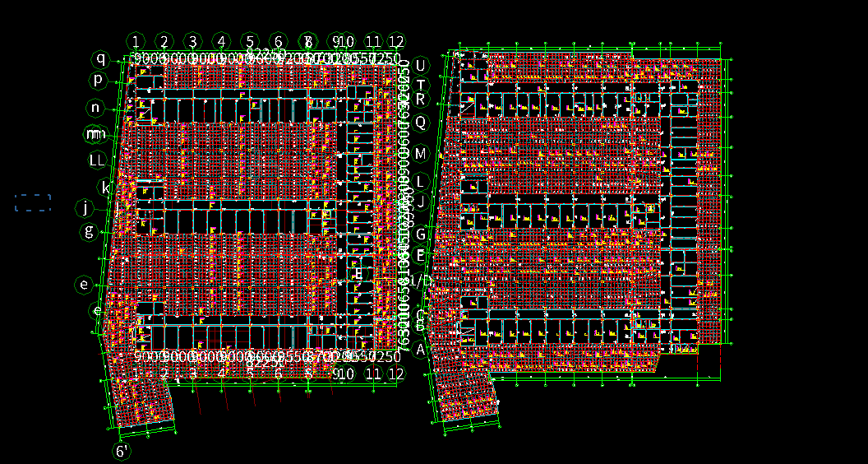868x464 pixels.
Task: Click grid axis bubble labeled q
Action: (101, 58)
